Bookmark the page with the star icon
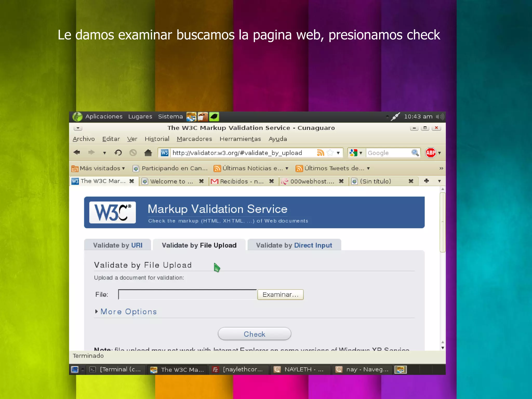The width and height of the screenshot is (532, 399). click(x=330, y=153)
